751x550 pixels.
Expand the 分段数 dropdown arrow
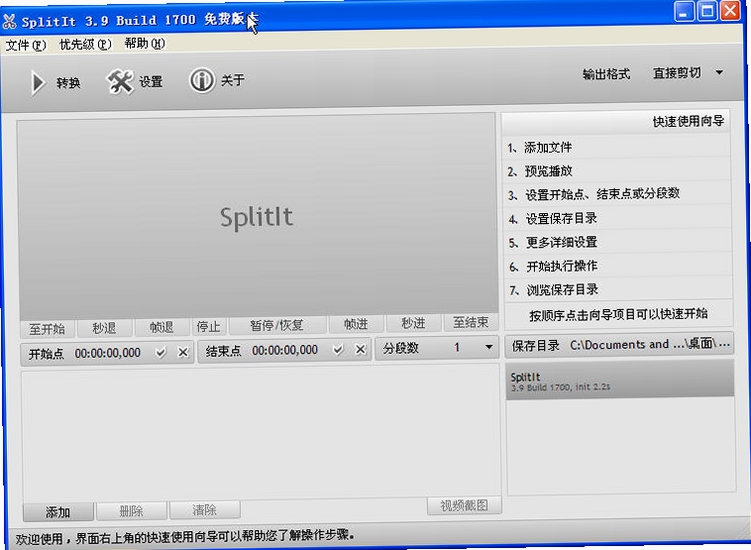489,346
